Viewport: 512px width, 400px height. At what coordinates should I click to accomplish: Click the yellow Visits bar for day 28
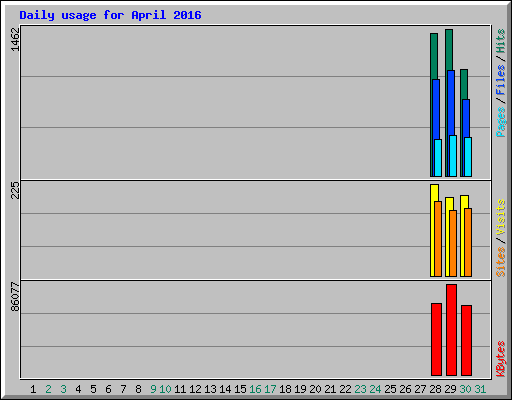click(x=433, y=230)
